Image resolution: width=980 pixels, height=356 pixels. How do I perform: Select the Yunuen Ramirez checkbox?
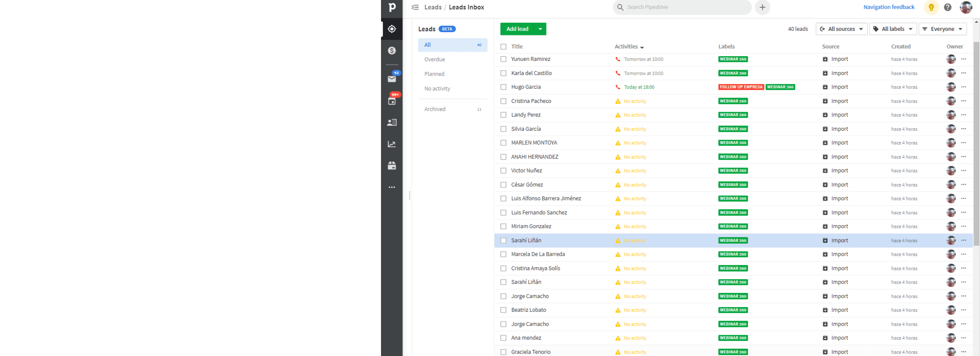click(x=503, y=59)
